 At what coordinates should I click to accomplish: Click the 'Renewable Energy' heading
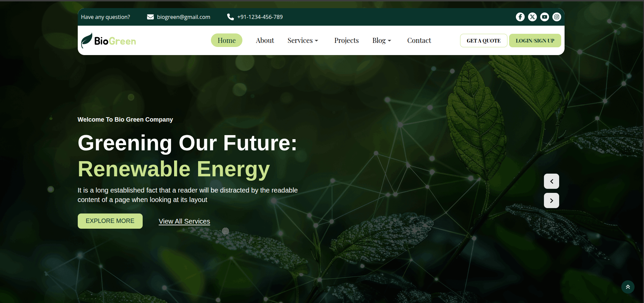click(174, 169)
